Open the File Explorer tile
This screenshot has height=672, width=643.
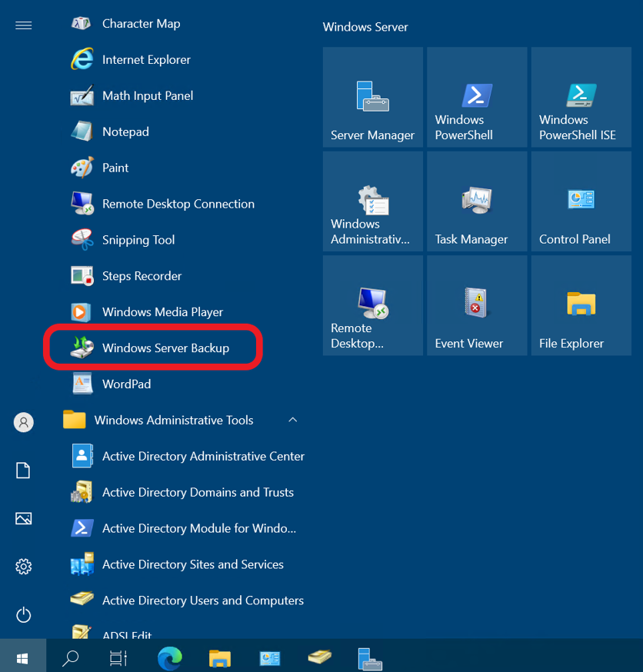pyautogui.click(x=581, y=305)
